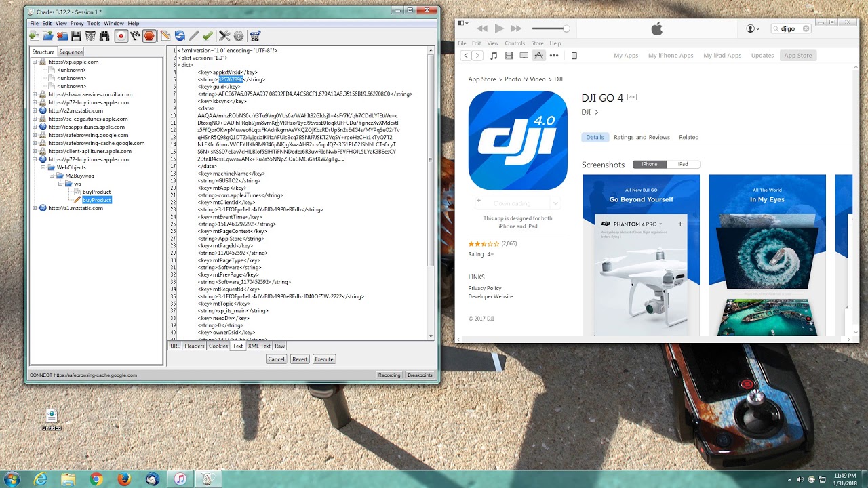Click three-dots More icon in iTunes

click(x=554, y=56)
